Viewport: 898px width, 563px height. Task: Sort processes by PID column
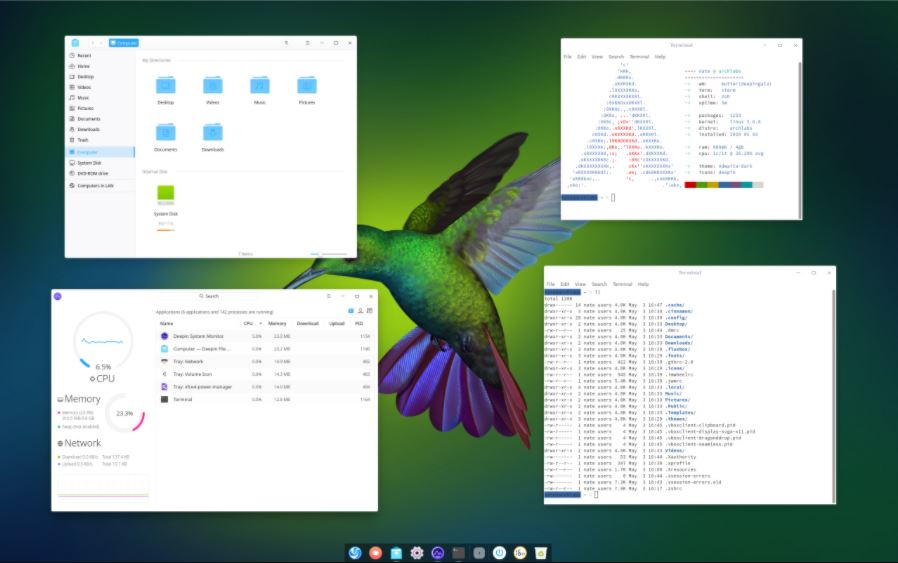tap(359, 324)
